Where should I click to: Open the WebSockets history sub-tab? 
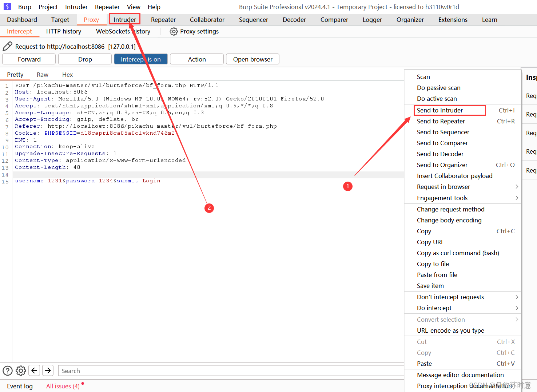(x=123, y=31)
